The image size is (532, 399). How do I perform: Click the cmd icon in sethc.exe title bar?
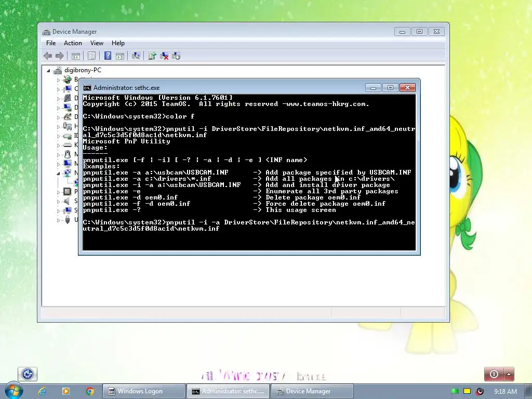[87, 88]
